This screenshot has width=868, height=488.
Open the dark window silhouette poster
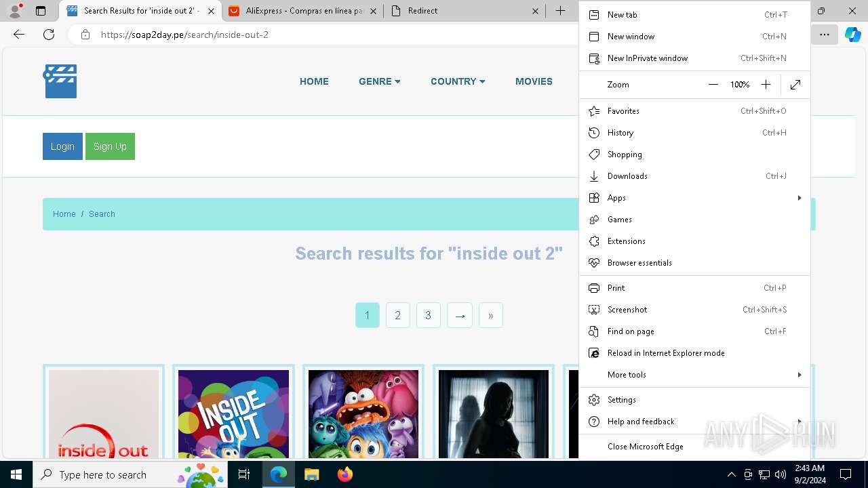click(494, 413)
